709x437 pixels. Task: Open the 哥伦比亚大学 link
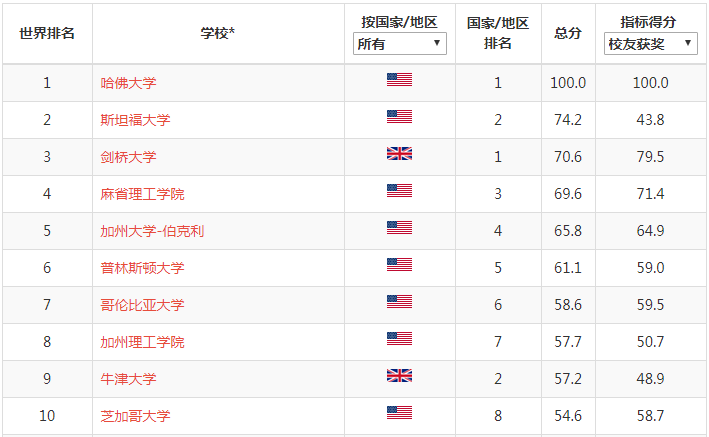click(142, 305)
